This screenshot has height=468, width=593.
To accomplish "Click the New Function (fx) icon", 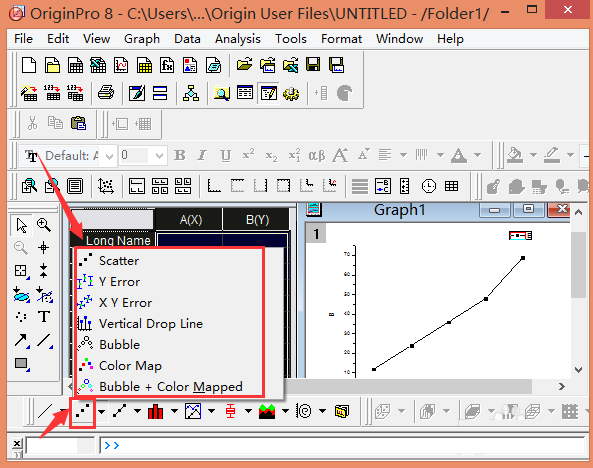I will (167, 65).
